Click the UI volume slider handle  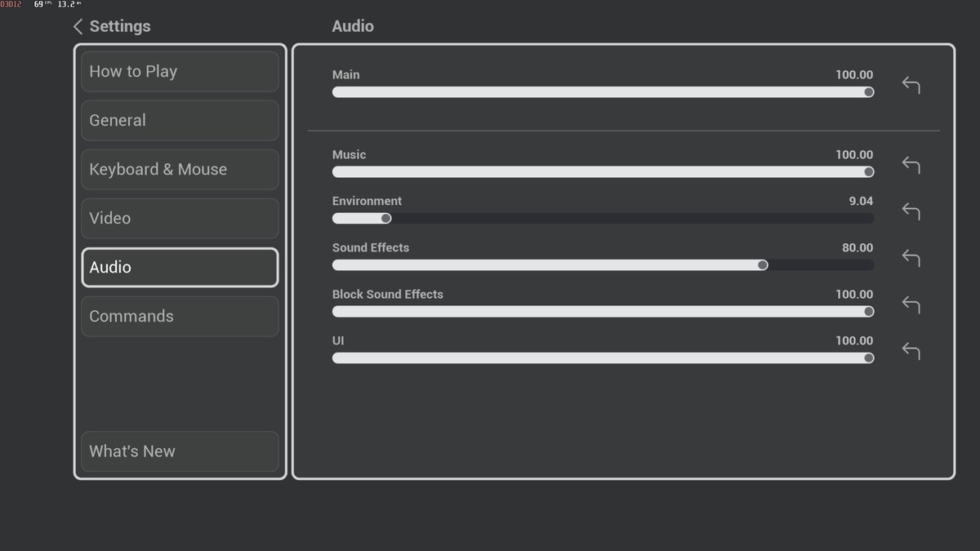(x=869, y=358)
